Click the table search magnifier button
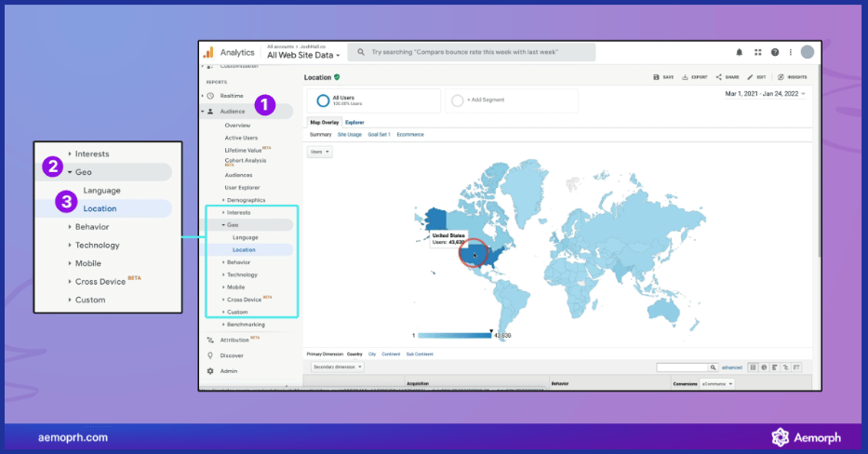The image size is (868, 454). point(713,367)
